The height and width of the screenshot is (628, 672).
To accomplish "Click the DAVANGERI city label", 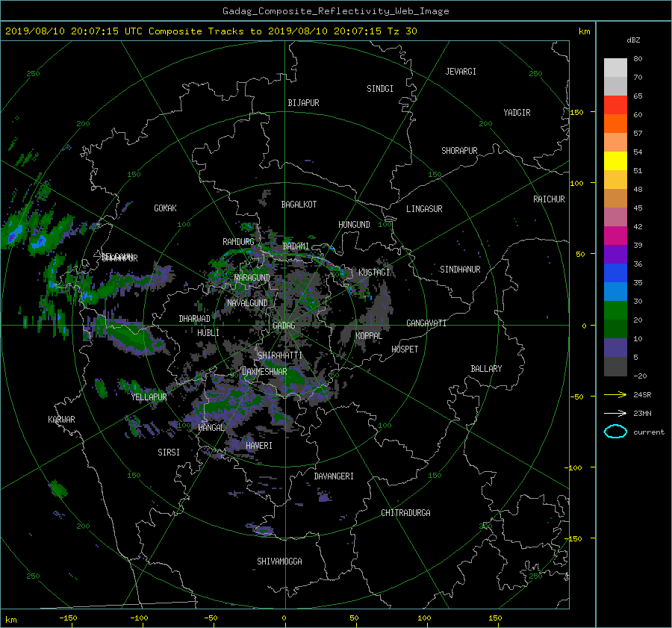I will coord(334,476).
